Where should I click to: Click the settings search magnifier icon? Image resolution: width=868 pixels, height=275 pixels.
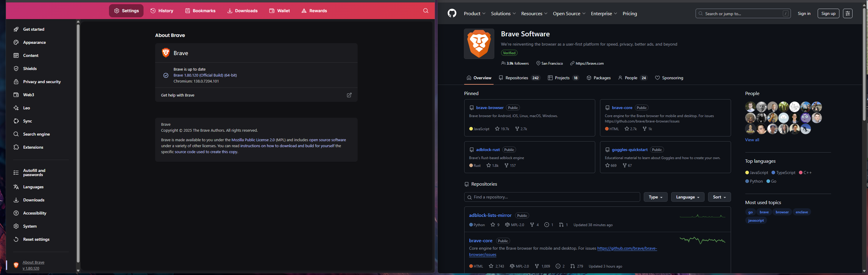(x=426, y=11)
